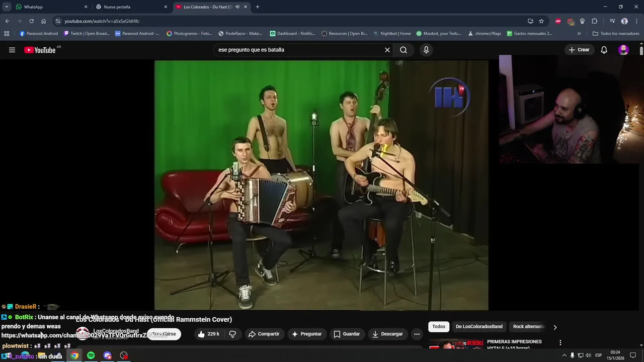Screen dimensions: 644x362
Task: Open the Chrome extensions puzzle menu
Action: tap(594, 21)
